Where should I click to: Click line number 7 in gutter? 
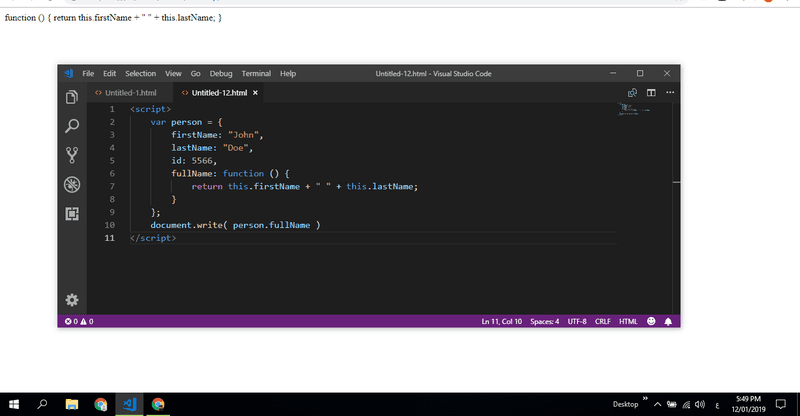pyautogui.click(x=112, y=186)
